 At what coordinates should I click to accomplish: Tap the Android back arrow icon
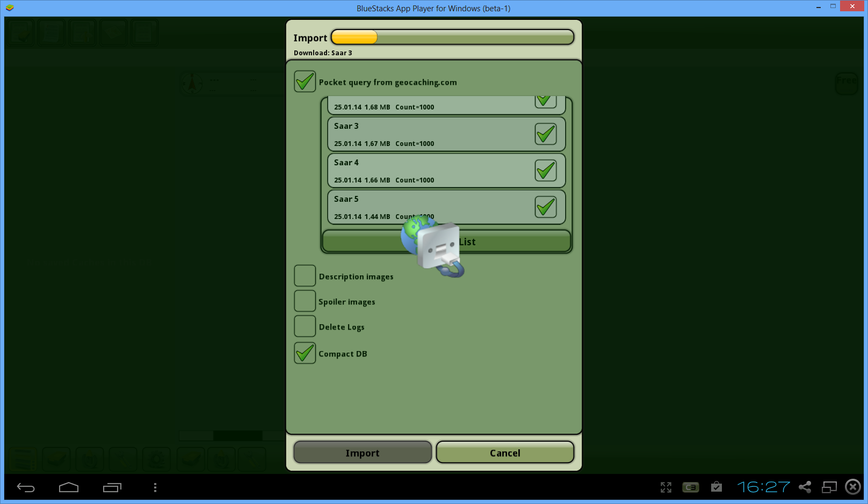pyautogui.click(x=26, y=487)
